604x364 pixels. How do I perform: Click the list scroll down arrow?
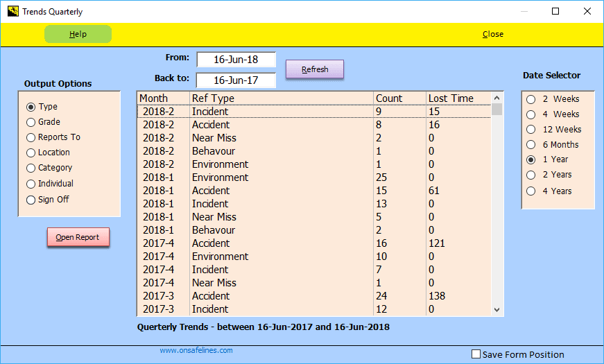(x=497, y=310)
